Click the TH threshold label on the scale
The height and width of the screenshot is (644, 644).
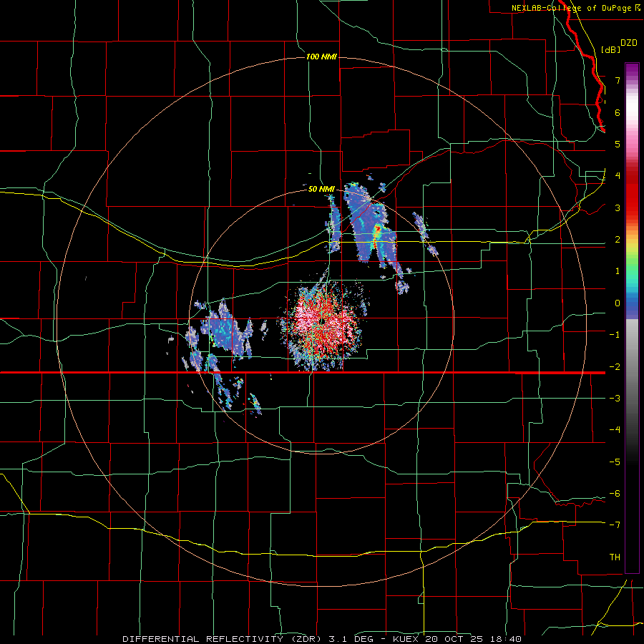[615, 557]
